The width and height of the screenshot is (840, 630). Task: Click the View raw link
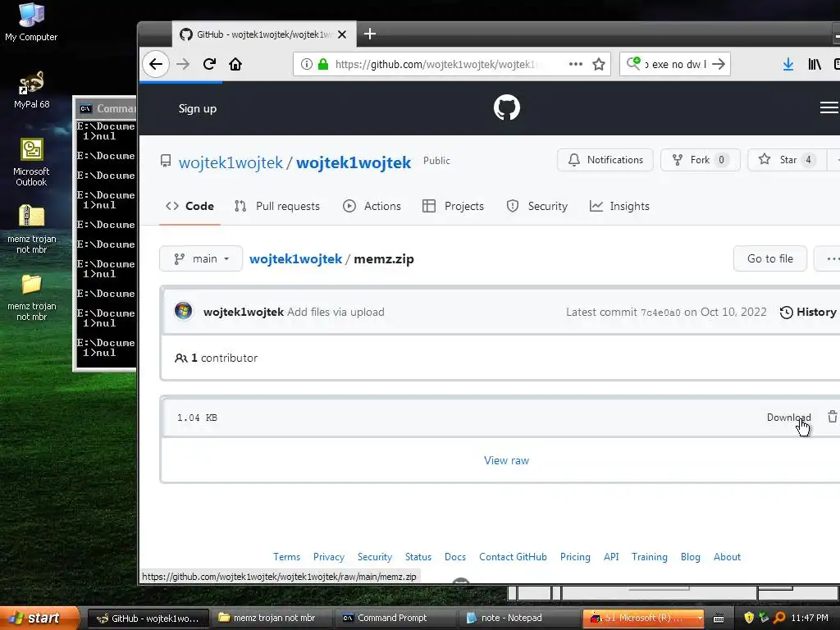click(506, 460)
